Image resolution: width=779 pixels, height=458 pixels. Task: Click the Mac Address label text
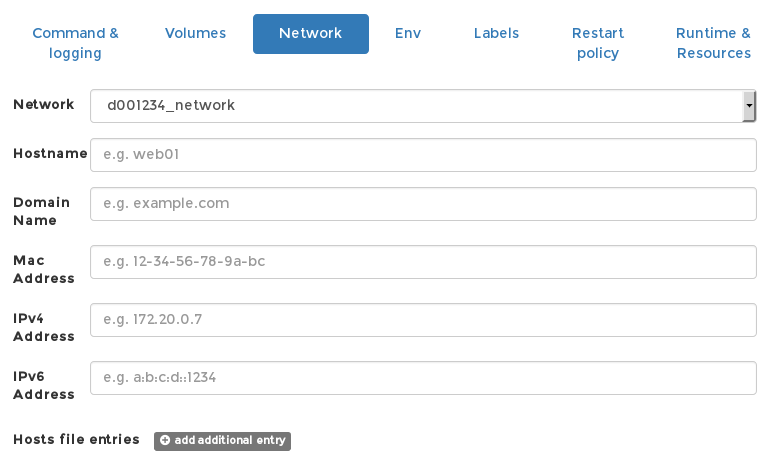point(44,269)
